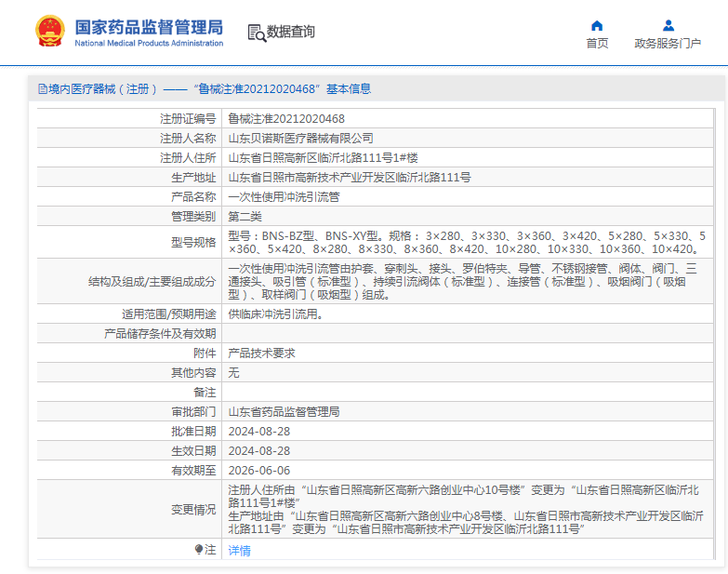The image size is (728, 574).
Task: Select management category 第二类
Action: coord(245,217)
